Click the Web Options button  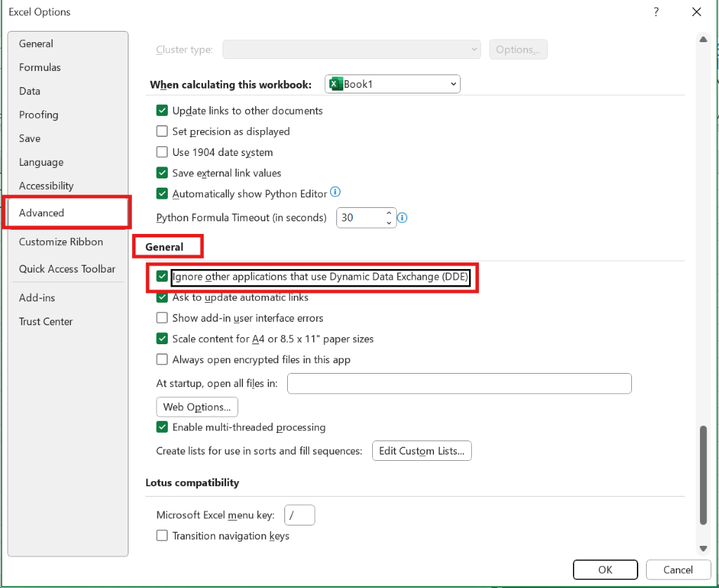[197, 407]
